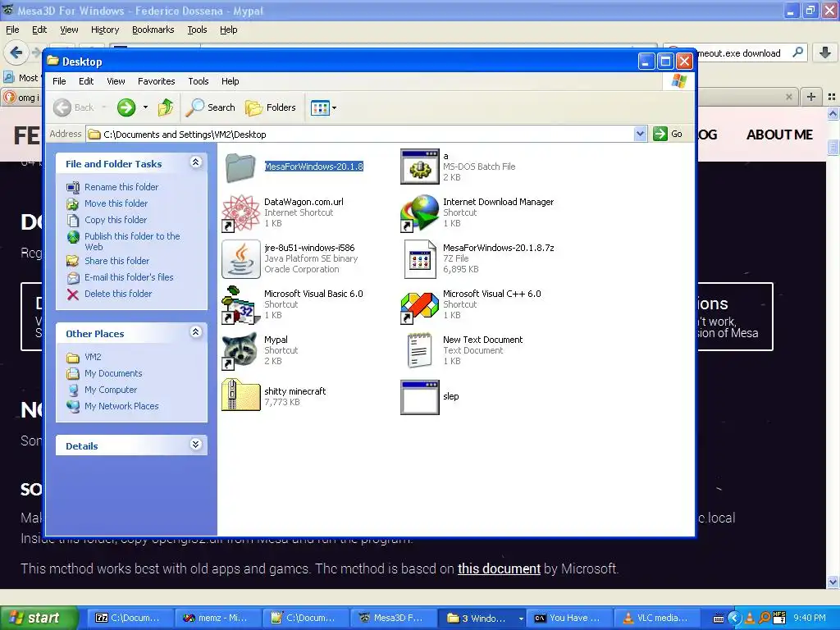840x630 pixels.
Task: Open the Explorer Help menu
Action: 230,81
